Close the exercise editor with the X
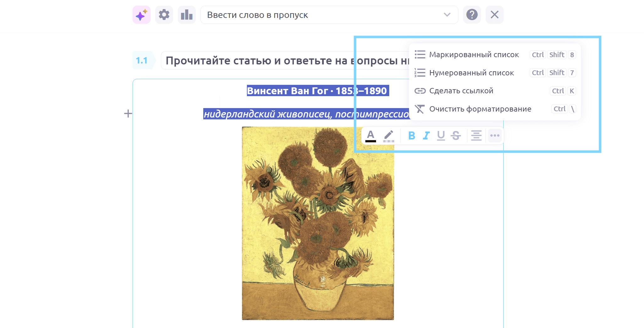Image resolution: width=644 pixels, height=328 pixels. pyautogui.click(x=494, y=15)
